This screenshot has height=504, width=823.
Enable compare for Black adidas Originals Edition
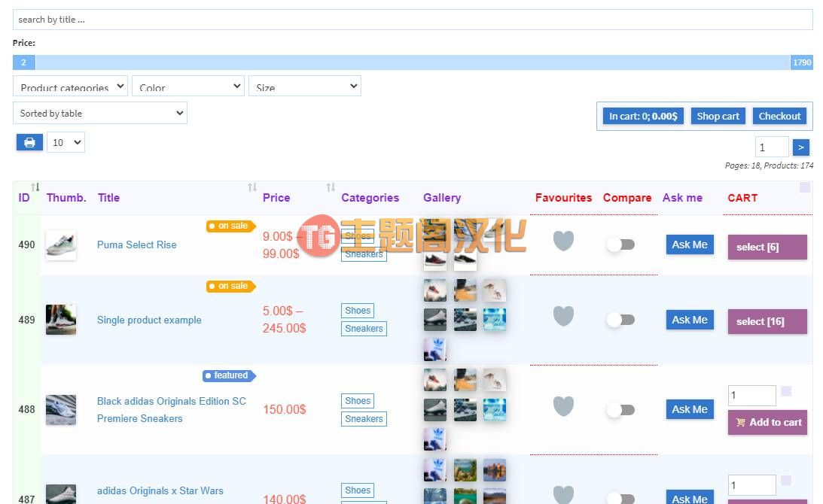pyautogui.click(x=620, y=410)
